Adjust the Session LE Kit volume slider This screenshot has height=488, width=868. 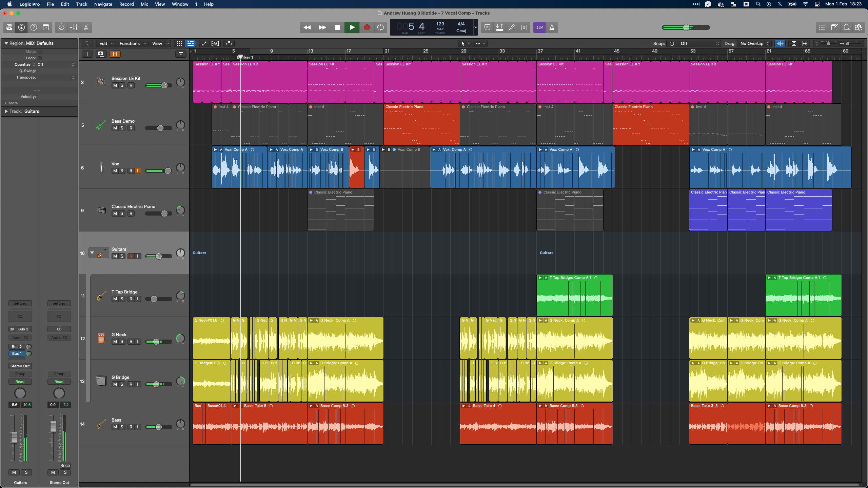164,85
